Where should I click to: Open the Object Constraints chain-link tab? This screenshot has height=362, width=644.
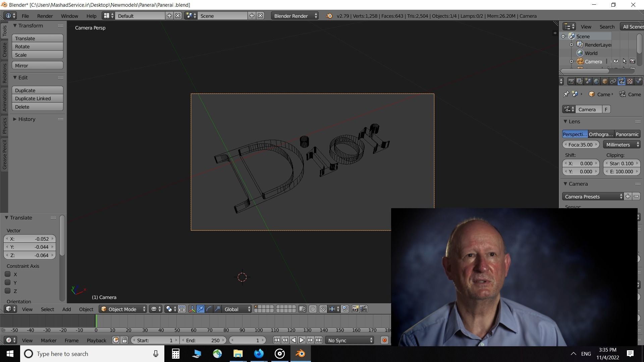pos(613,81)
